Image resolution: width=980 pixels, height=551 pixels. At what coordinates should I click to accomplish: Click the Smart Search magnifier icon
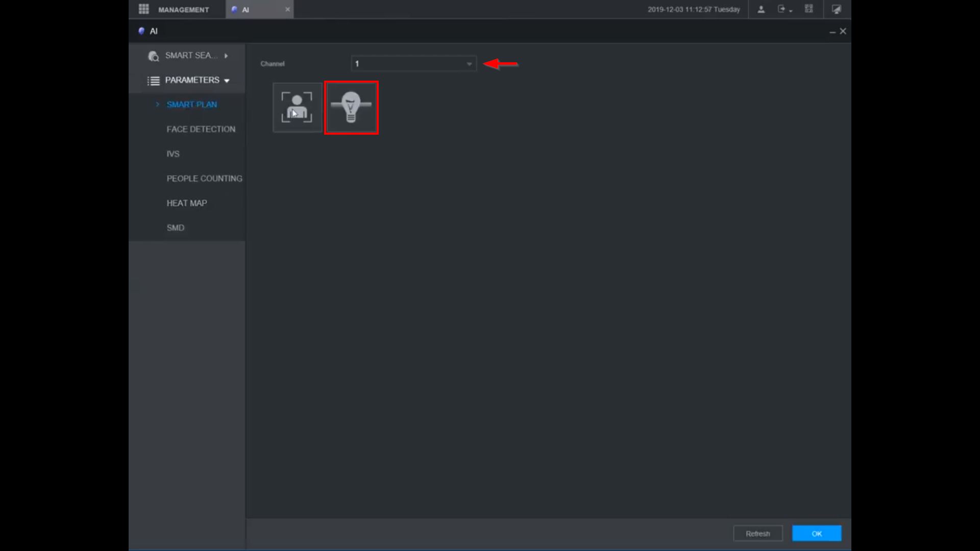coord(153,56)
